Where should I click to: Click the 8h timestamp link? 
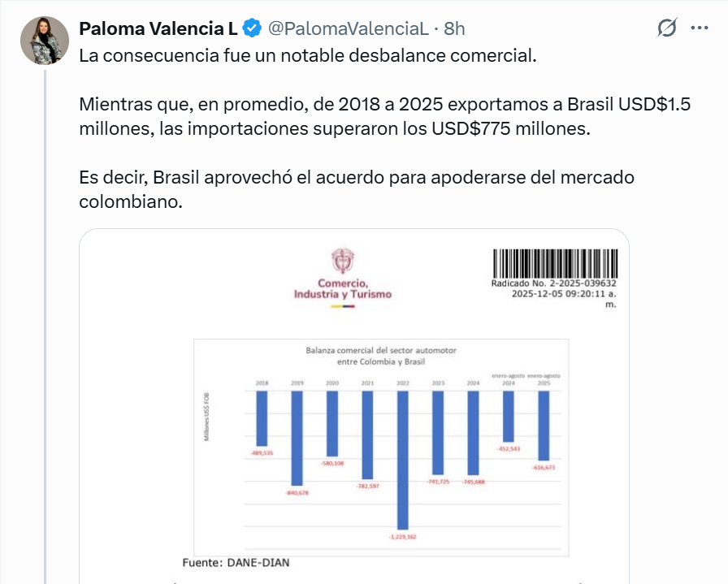click(x=455, y=29)
